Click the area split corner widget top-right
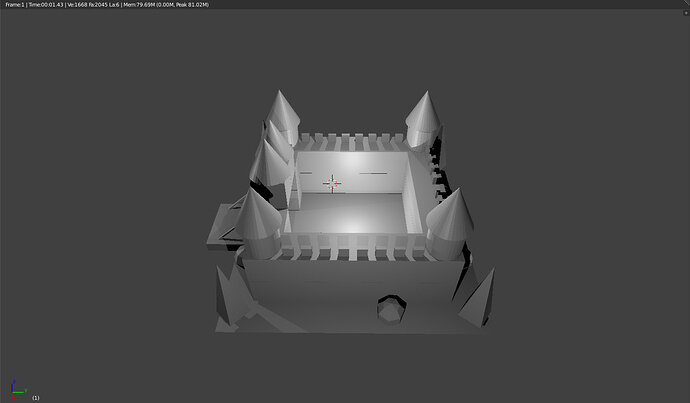The width and height of the screenshot is (690, 403). pos(686,13)
